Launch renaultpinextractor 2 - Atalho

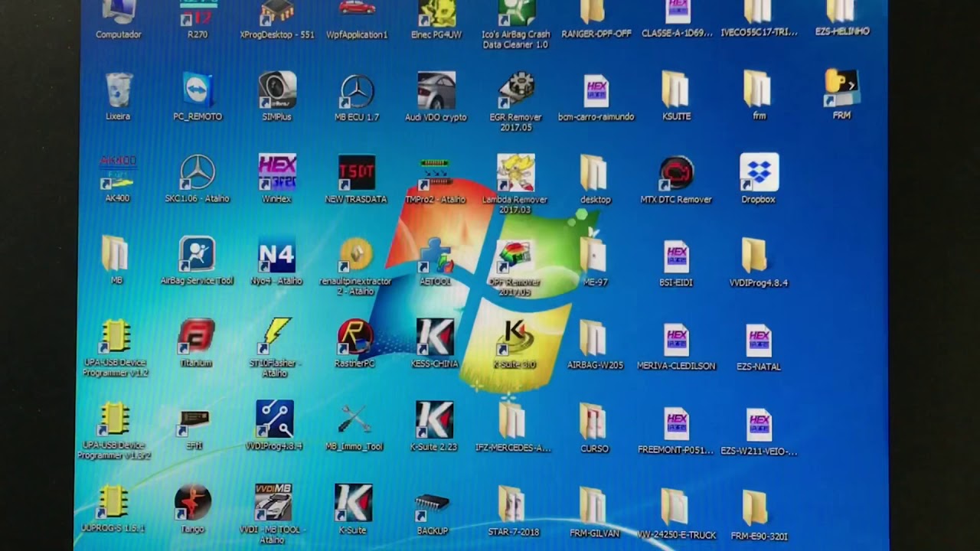pos(355,267)
